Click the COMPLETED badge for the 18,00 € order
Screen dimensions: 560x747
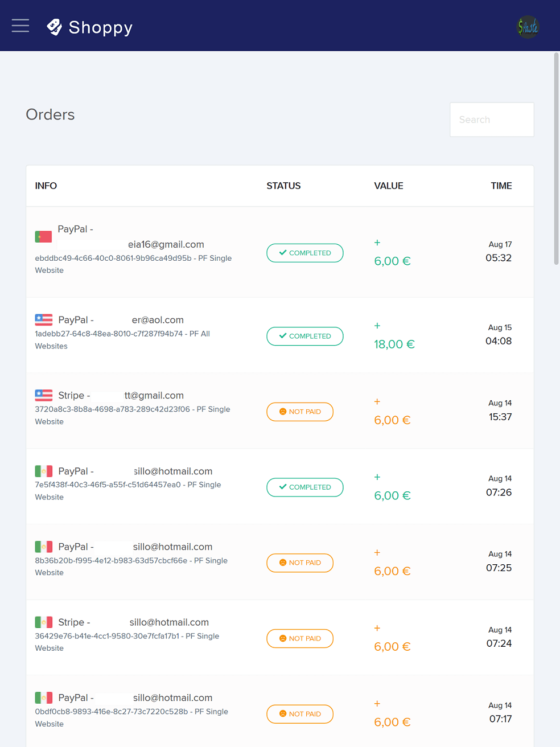[x=305, y=336]
